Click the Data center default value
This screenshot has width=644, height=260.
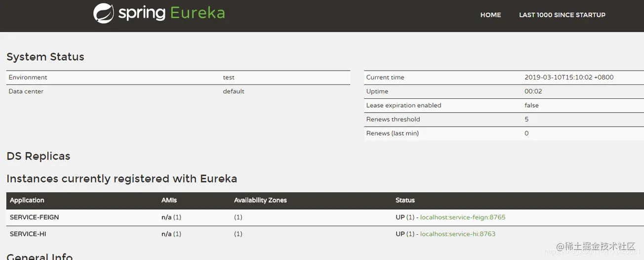coord(234,91)
